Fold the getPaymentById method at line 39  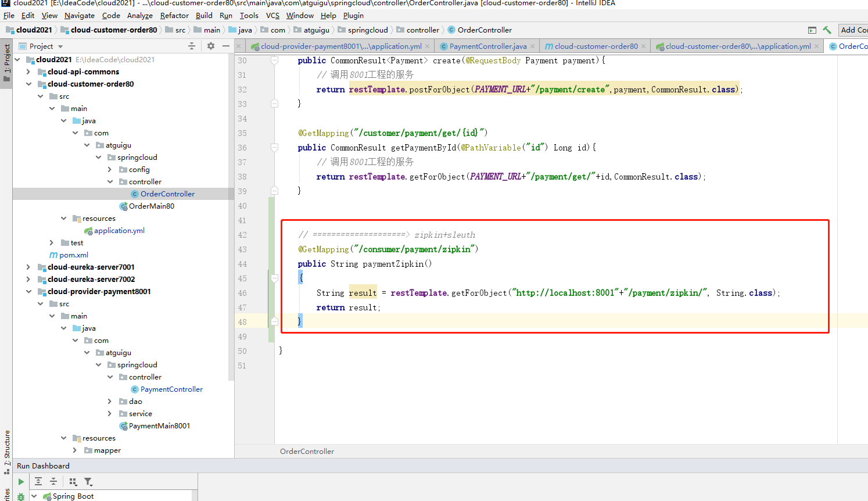click(x=274, y=191)
